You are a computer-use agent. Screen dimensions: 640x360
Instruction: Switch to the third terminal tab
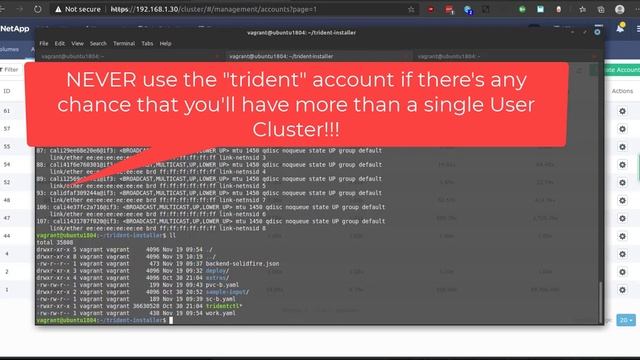click(506, 56)
